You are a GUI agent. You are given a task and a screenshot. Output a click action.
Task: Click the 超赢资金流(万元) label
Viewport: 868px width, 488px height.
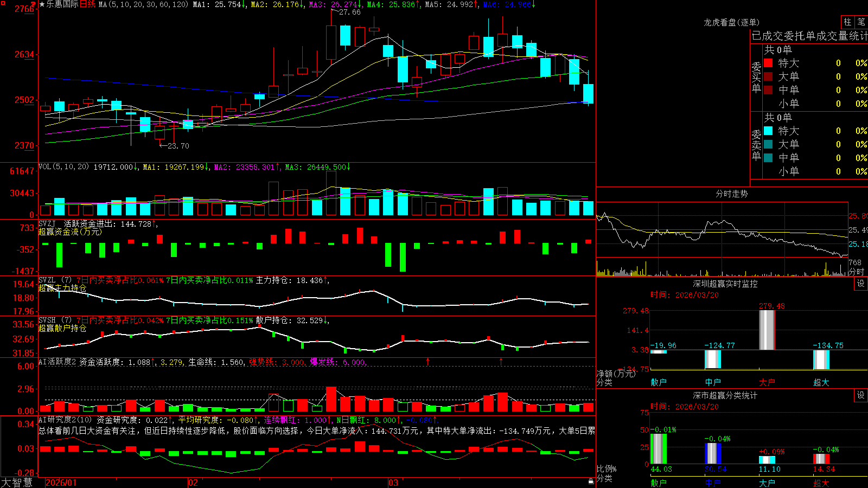point(70,232)
